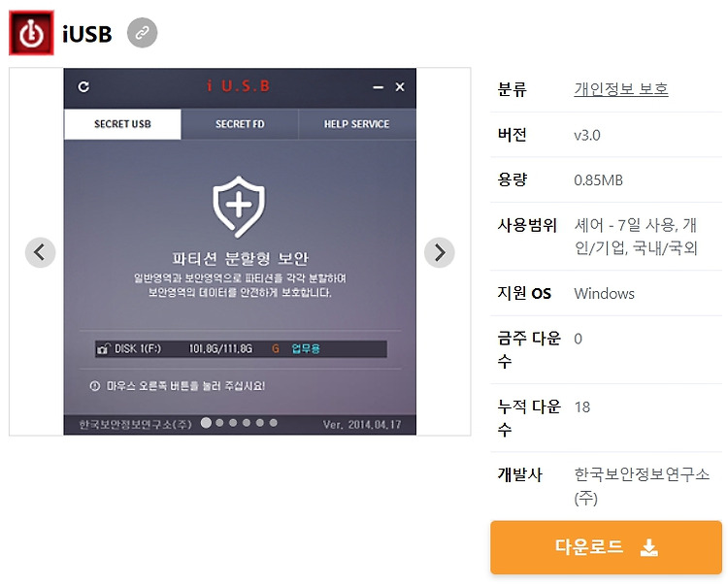Select the last carousel dot
Viewport: 728px width, 585px height.
pyautogui.click(x=274, y=423)
